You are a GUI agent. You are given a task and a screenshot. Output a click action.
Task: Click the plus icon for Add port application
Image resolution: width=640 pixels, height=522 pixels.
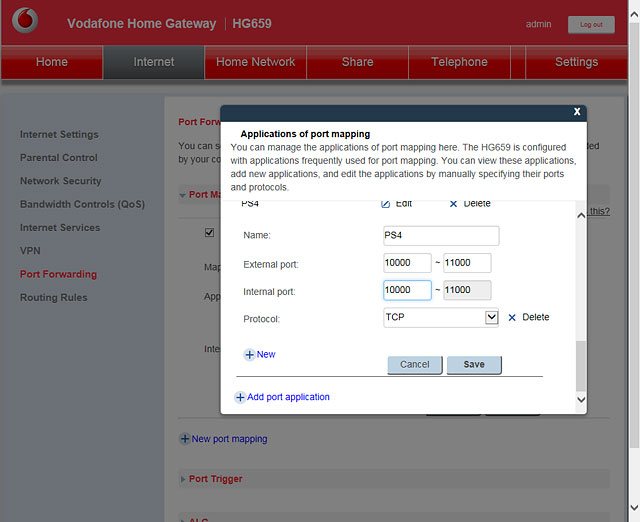[240, 397]
